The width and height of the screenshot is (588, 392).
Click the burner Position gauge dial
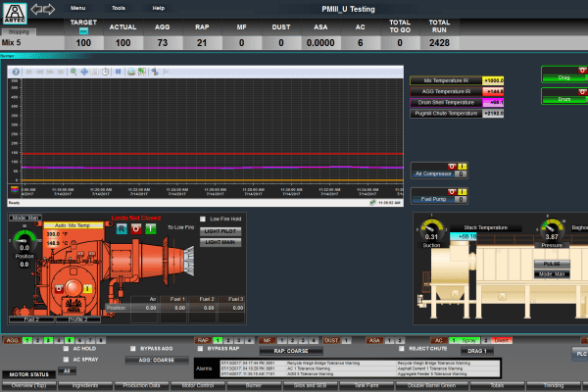(x=24, y=238)
